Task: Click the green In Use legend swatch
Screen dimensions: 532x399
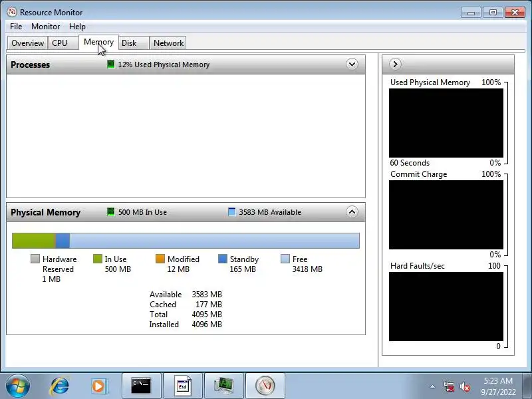Action: pyautogui.click(x=97, y=259)
